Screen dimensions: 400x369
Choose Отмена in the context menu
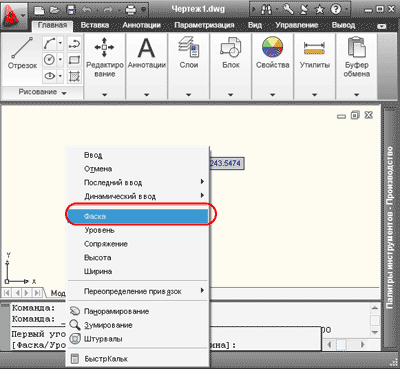pyautogui.click(x=138, y=169)
